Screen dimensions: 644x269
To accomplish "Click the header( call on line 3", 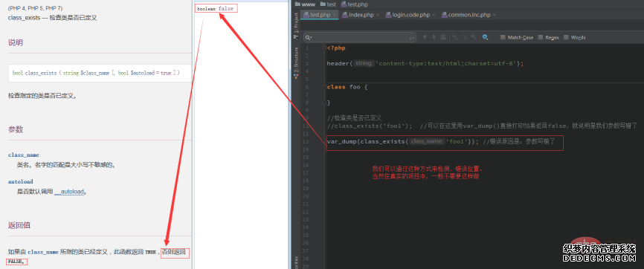I will [x=339, y=64].
